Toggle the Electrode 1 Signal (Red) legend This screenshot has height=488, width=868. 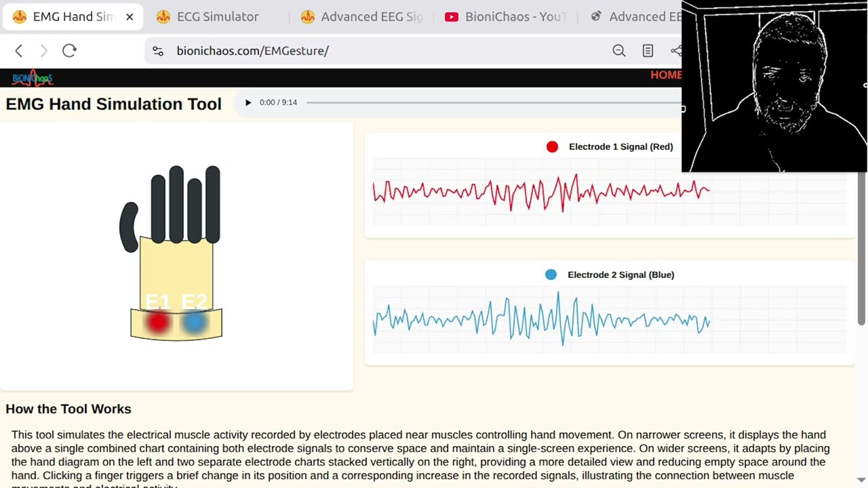click(610, 146)
